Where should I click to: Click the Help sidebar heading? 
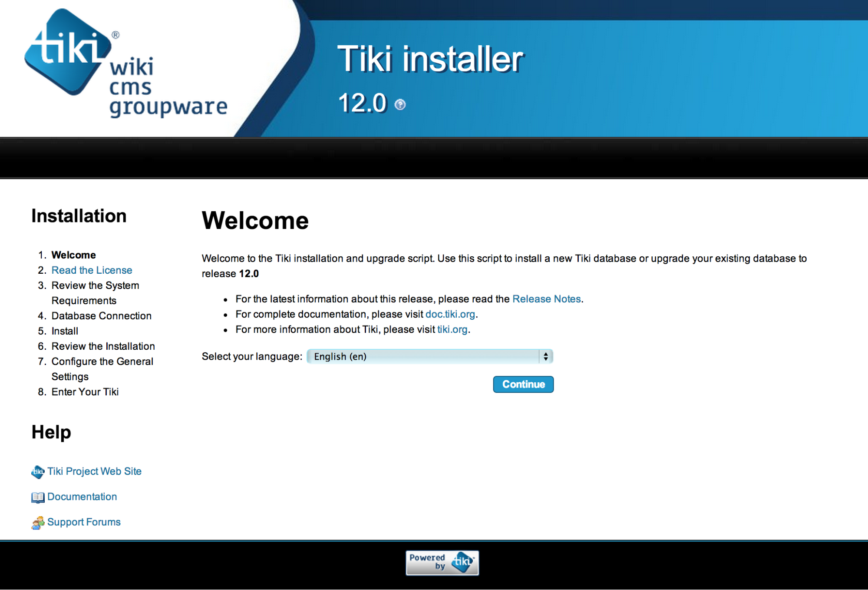point(51,432)
